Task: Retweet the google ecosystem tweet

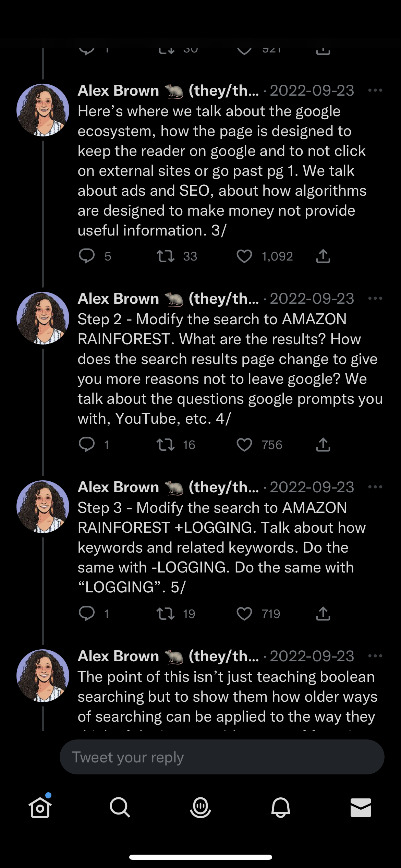Action: point(166,256)
